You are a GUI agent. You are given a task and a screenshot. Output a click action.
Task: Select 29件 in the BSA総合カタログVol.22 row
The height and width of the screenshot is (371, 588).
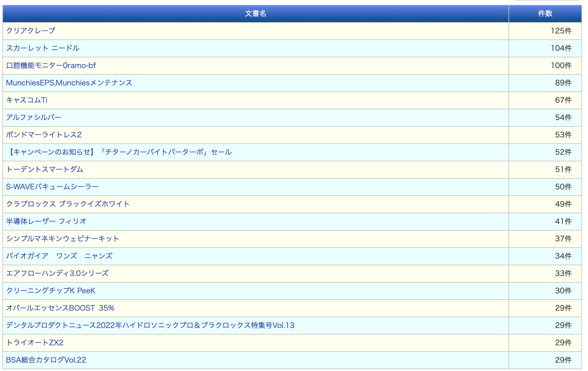point(545,360)
